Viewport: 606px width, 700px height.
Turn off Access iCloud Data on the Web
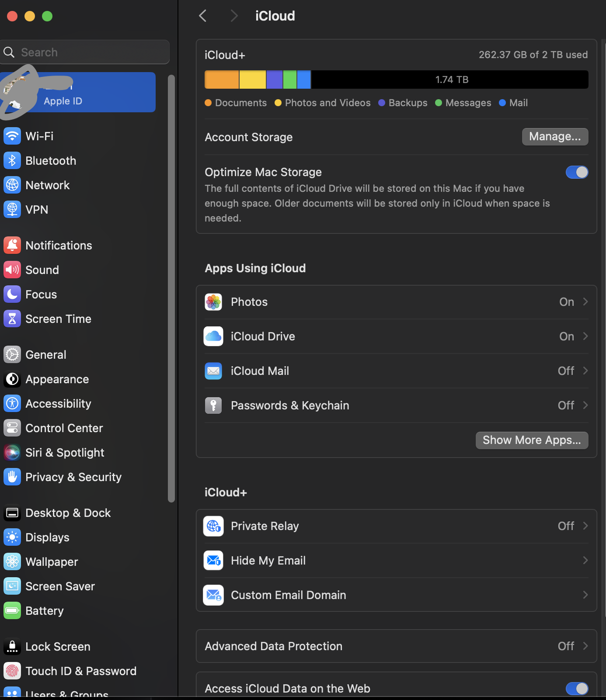point(577,689)
